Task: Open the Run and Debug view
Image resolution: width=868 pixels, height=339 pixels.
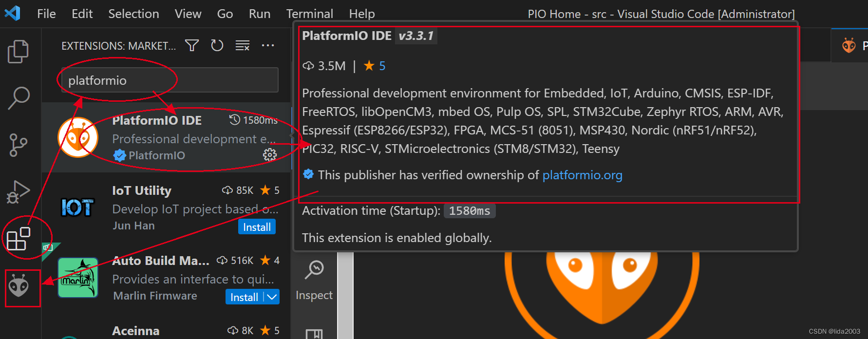Action: [18, 191]
